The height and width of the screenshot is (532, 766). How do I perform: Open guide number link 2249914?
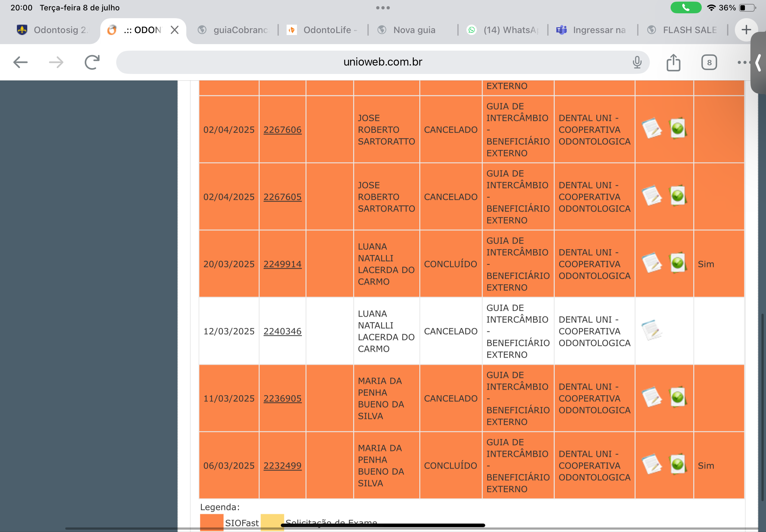point(282,264)
